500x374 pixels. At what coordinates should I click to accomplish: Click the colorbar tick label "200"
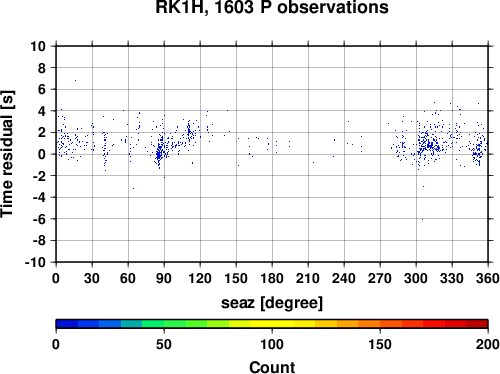click(488, 344)
